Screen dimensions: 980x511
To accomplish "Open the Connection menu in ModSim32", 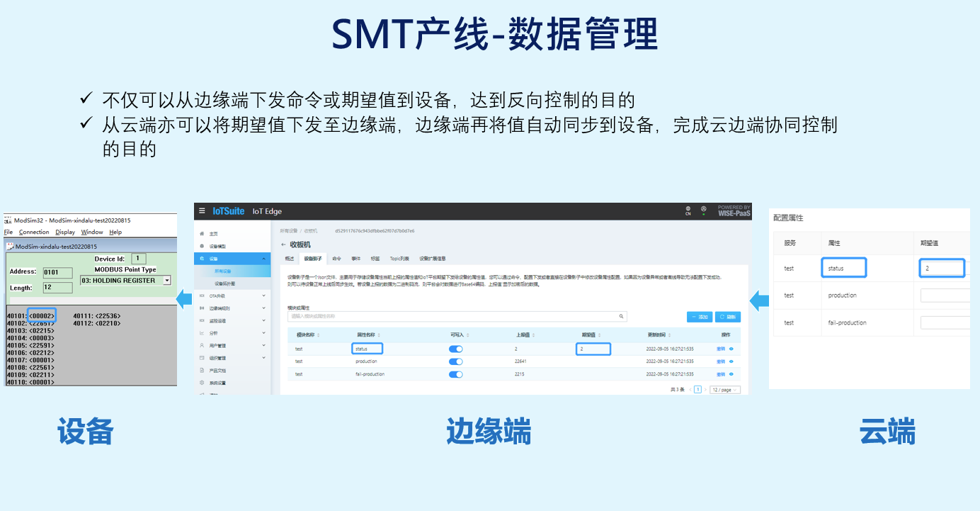I will pos(34,232).
